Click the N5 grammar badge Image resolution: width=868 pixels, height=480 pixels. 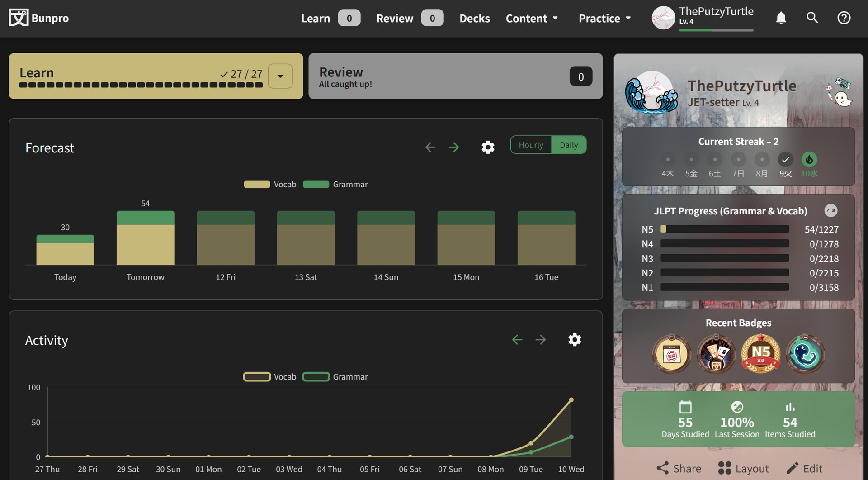pos(761,354)
